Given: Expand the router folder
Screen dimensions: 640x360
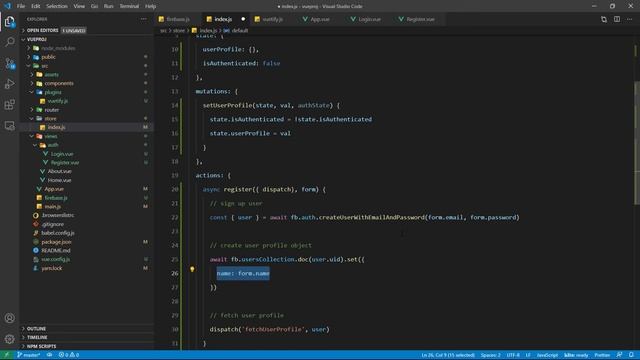Looking at the screenshot, I should coord(87,110).
